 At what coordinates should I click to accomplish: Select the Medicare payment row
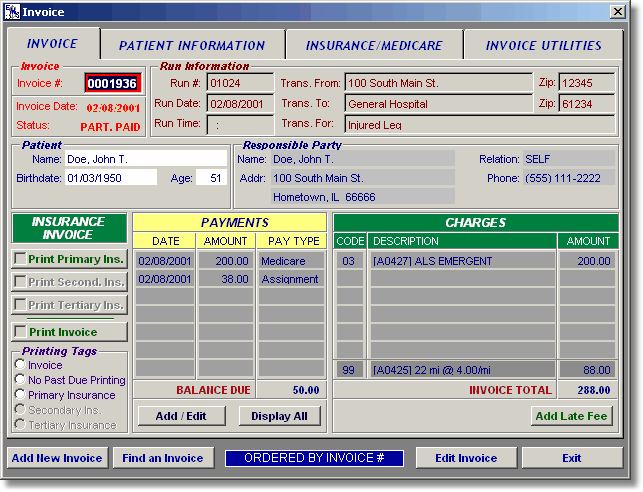(x=228, y=261)
